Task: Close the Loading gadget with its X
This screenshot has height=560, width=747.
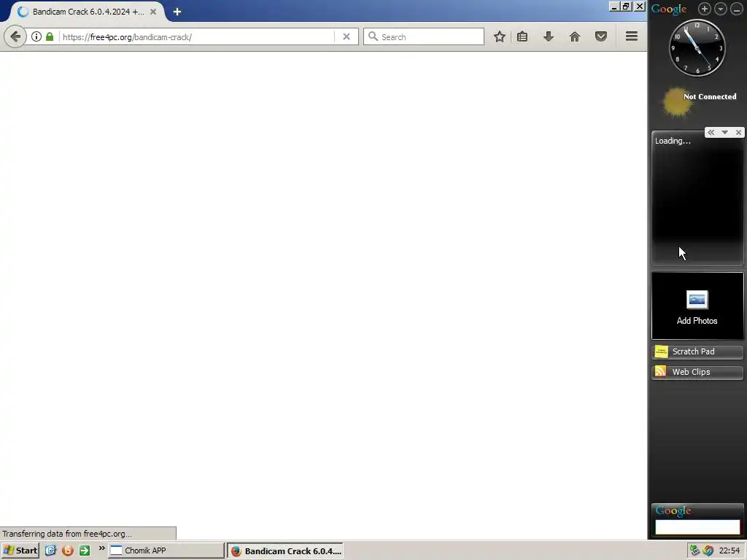Action: coord(738,133)
